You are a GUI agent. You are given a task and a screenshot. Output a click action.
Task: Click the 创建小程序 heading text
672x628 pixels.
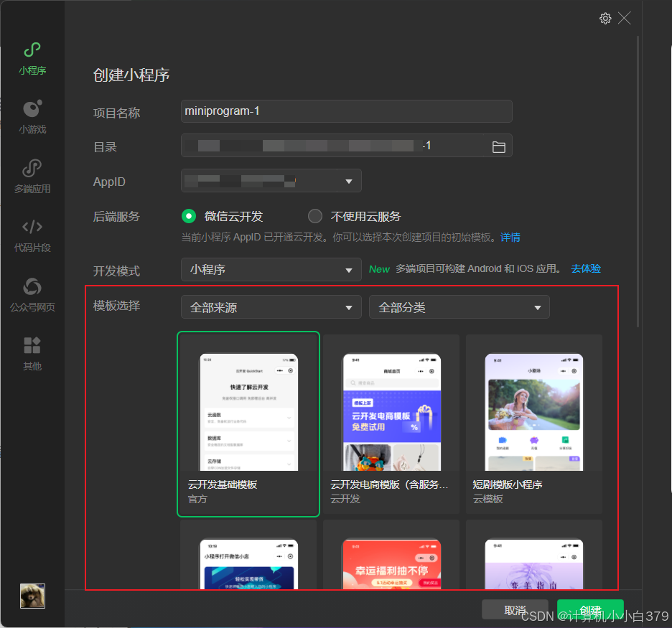tap(131, 75)
